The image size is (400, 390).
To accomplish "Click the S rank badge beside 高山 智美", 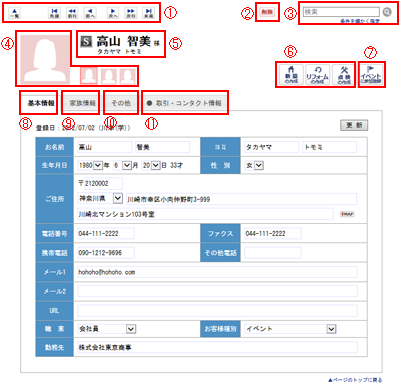I will click(86, 41).
